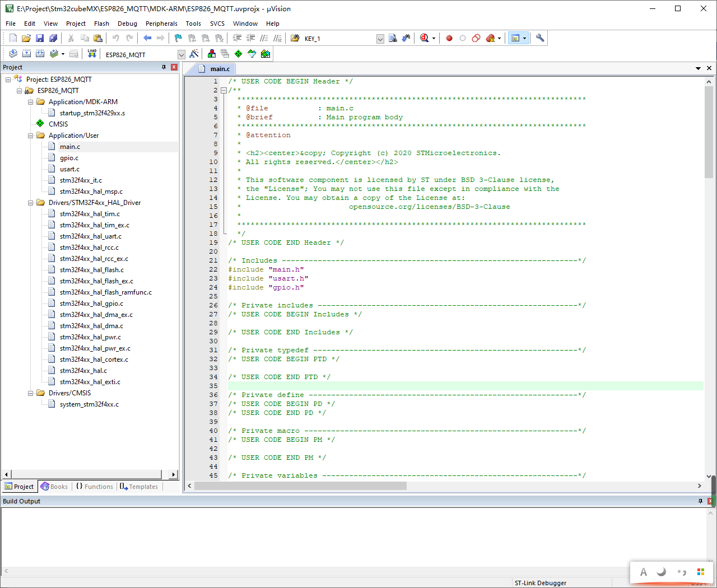Open usart.c in the project tree
Image resolution: width=717 pixels, height=588 pixels.
[69, 169]
